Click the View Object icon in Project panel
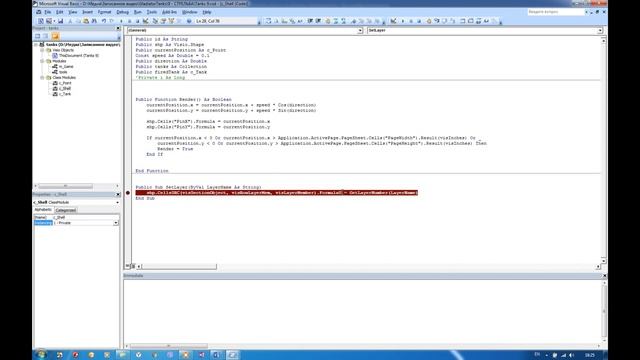Image resolution: width=640 pixels, height=360 pixels. (46, 36)
